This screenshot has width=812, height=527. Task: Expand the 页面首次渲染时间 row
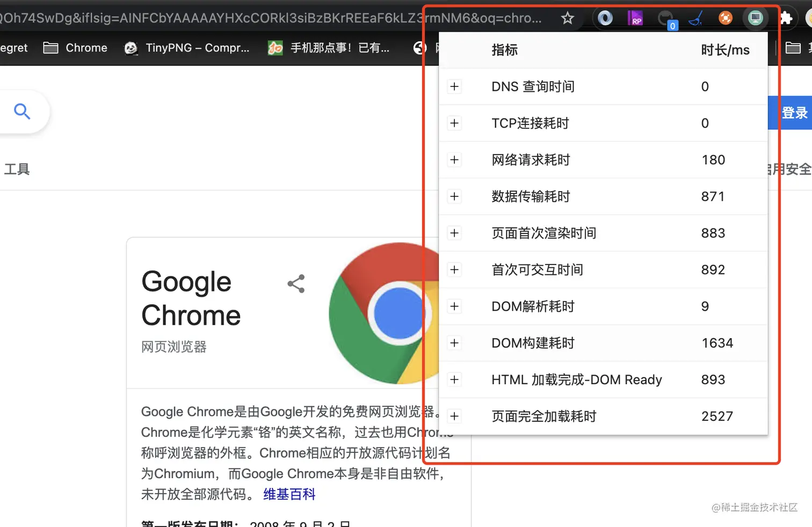click(x=454, y=233)
